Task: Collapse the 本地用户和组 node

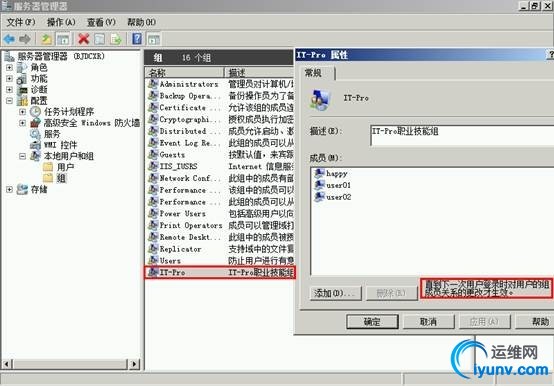Action: click(x=23, y=156)
